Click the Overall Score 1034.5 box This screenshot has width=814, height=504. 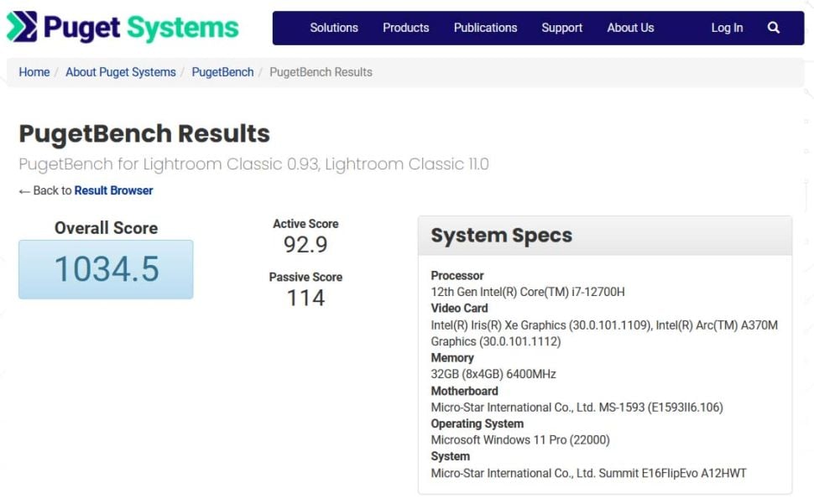106,269
